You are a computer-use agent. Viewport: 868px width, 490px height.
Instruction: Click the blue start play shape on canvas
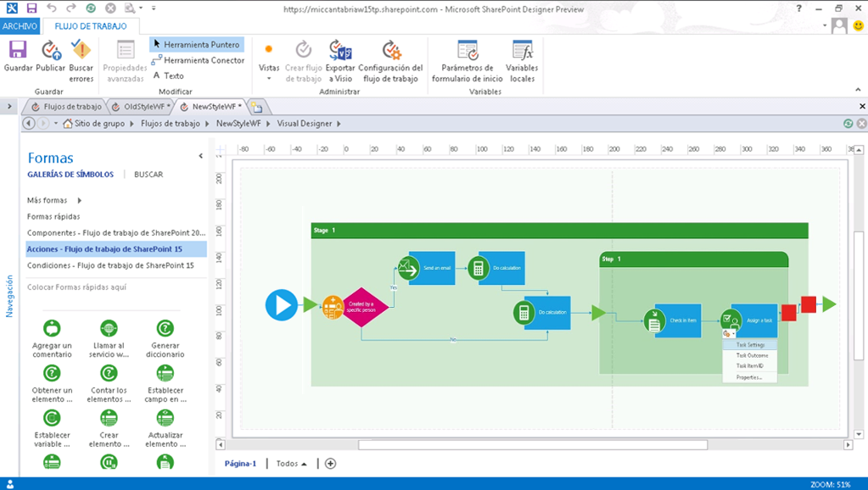[x=281, y=304]
